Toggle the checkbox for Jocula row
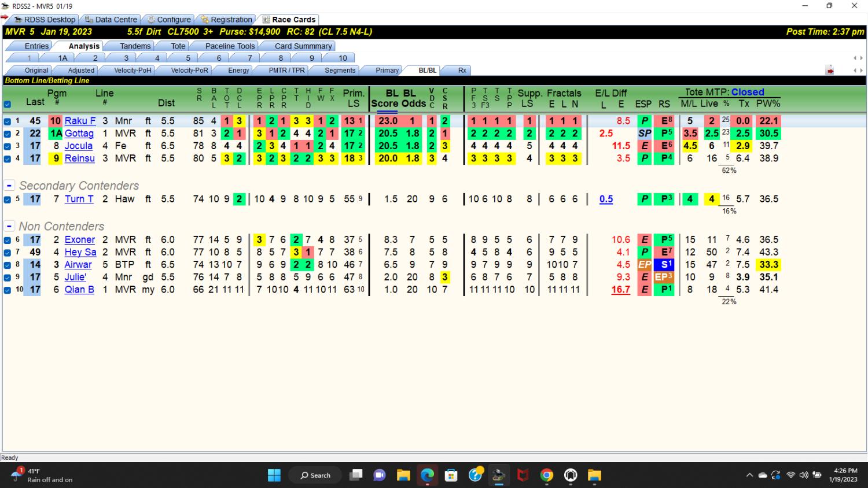868x488 pixels. pos(7,146)
